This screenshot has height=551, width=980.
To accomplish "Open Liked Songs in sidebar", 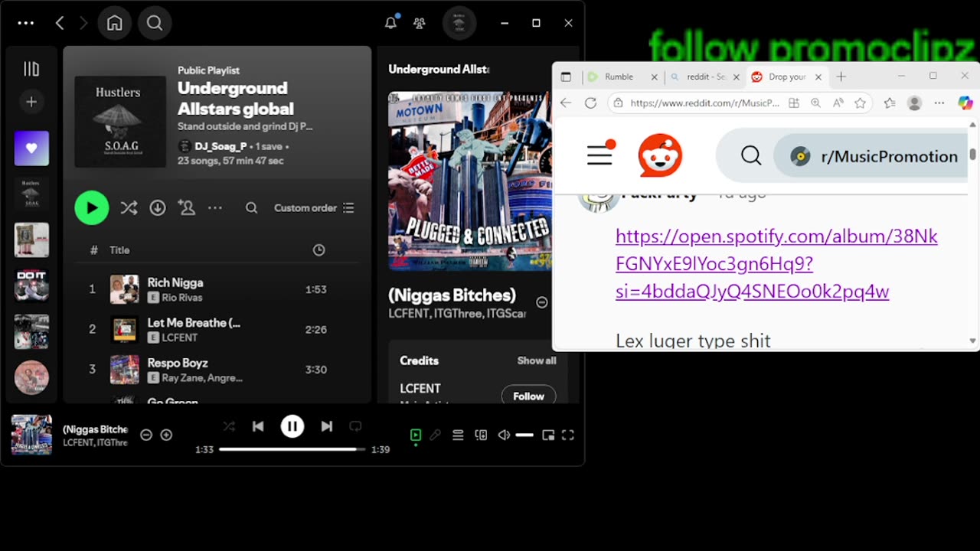I will (31, 148).
